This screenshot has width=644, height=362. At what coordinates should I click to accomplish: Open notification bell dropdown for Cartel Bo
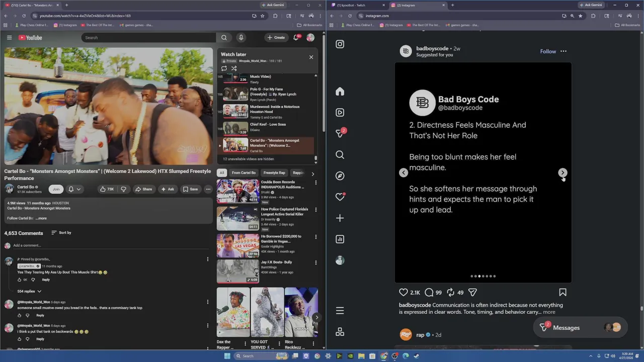[x=74, y=189]
